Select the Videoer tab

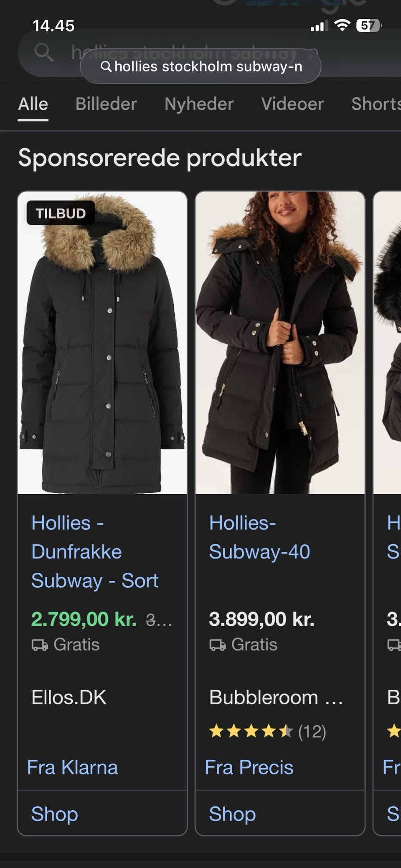click(292, 104)
